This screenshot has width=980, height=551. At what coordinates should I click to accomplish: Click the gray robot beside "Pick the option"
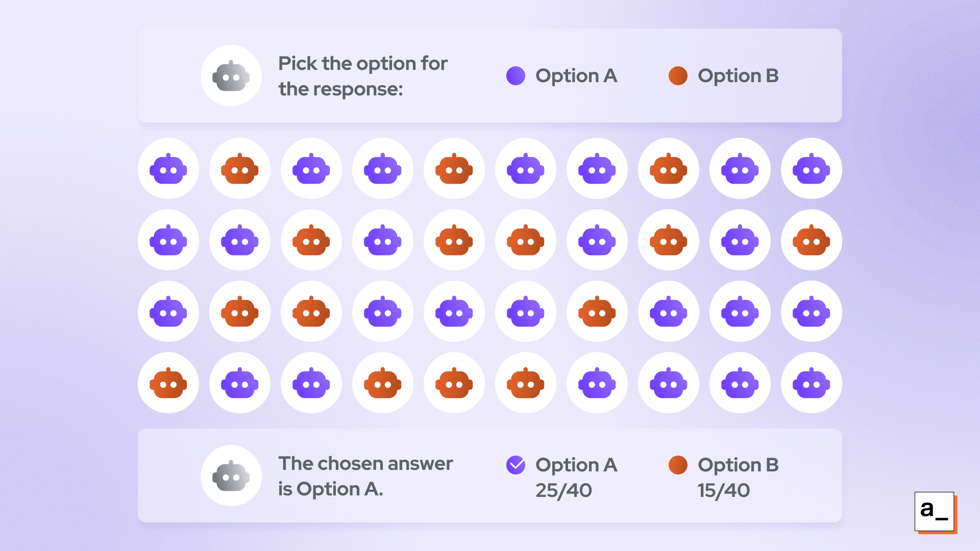231,76
